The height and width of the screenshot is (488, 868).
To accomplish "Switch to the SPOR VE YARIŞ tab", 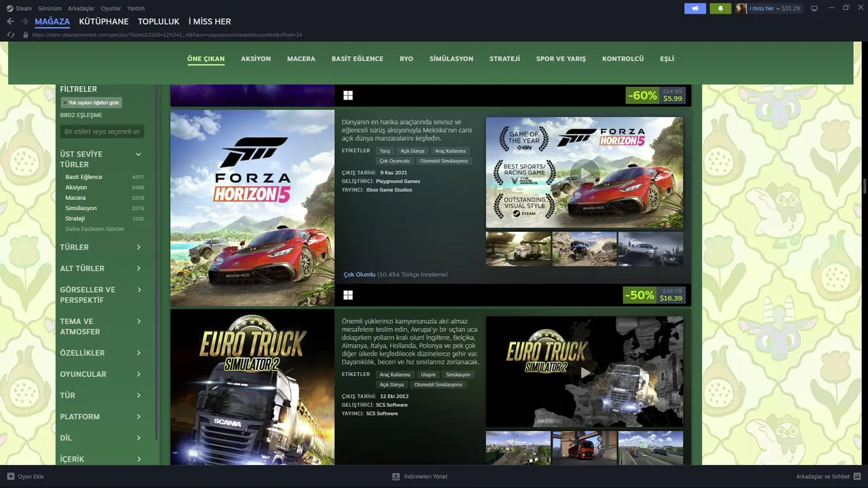I will (x=561, y=59).
